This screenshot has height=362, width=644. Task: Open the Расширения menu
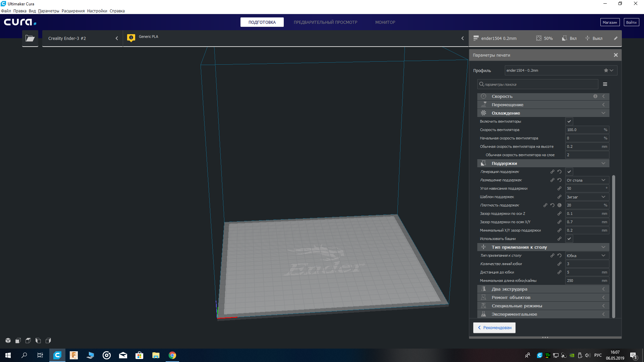(73, 11)
